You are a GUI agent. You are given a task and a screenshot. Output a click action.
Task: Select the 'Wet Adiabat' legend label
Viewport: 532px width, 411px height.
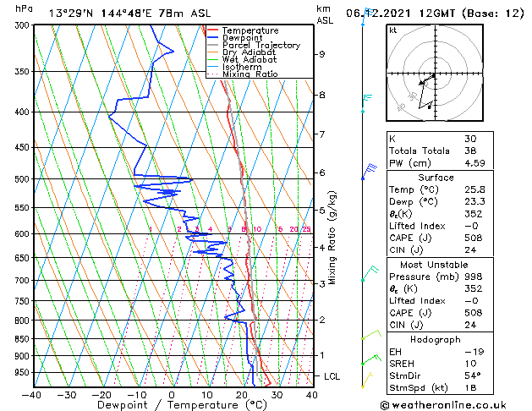click(x=250, y=59)
